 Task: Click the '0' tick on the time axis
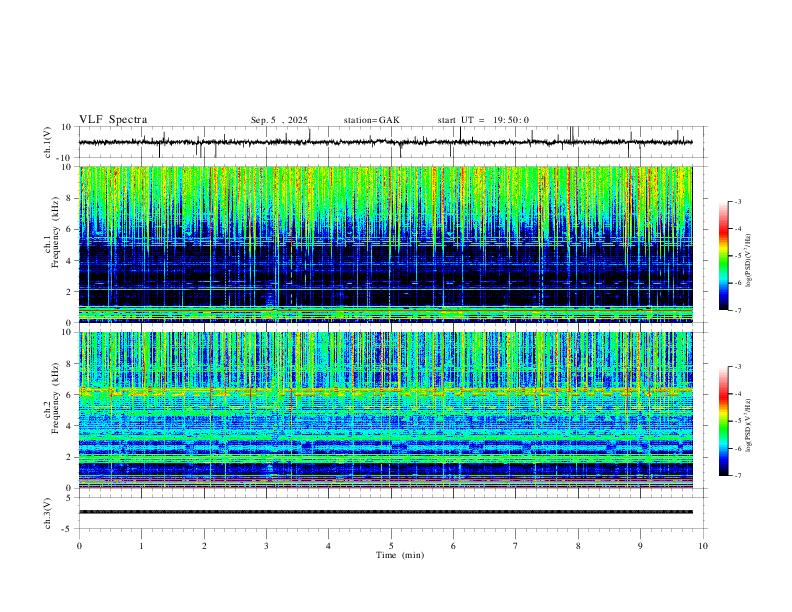click(79, 546)
